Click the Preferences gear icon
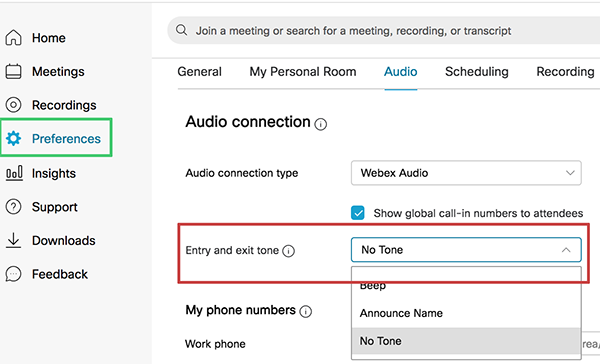600x364 pixels. pos(13,138)
